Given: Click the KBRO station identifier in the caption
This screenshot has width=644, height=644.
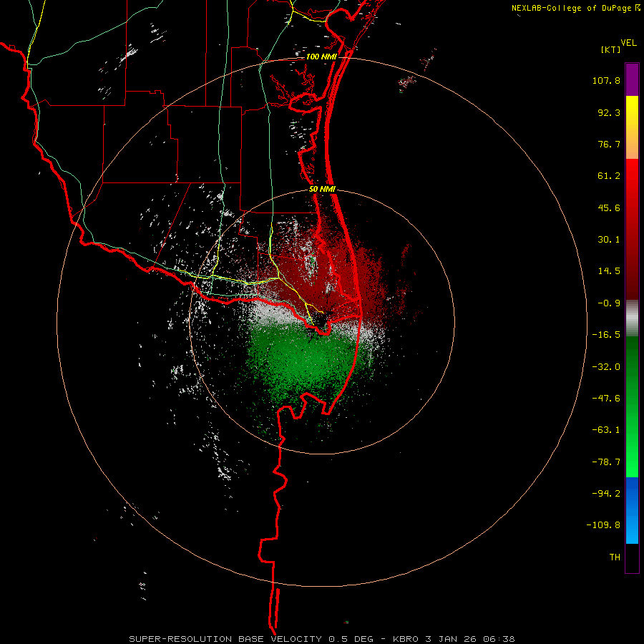Looking at the screenshot, I should (406, 639).
